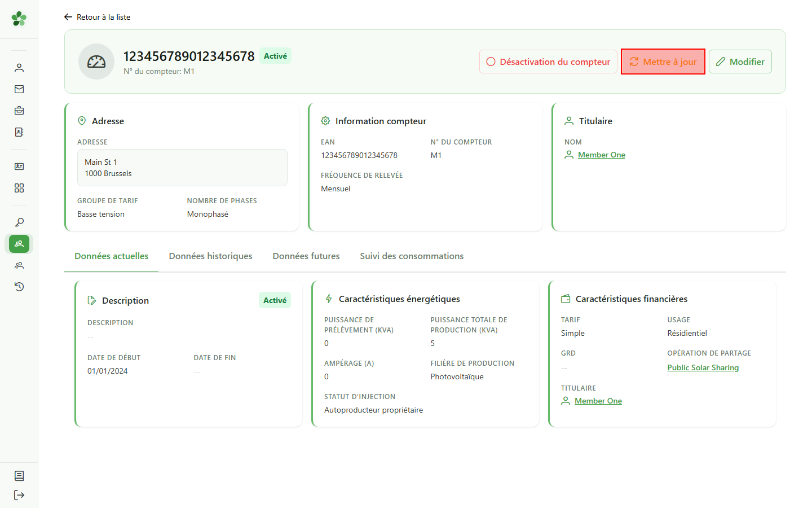Open the ID card sidebar icon
The height and width of the screenshot is (508, 812).
pos(19,167)
